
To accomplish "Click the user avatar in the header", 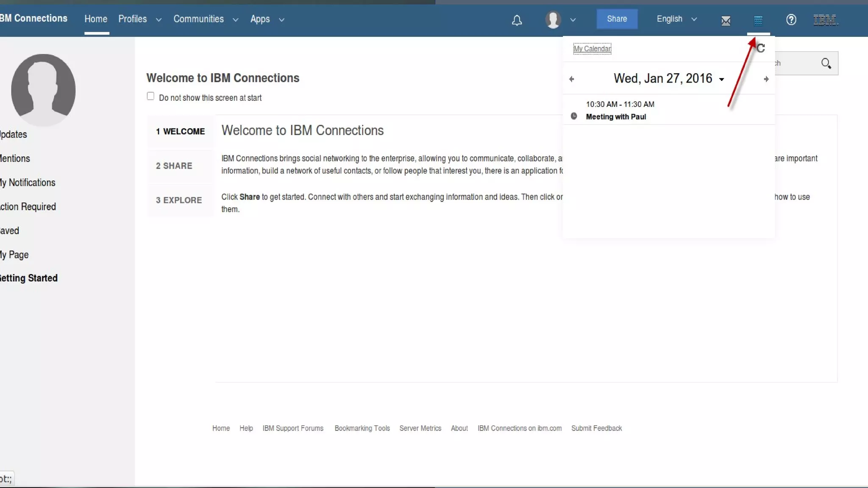I will point(553,19).
